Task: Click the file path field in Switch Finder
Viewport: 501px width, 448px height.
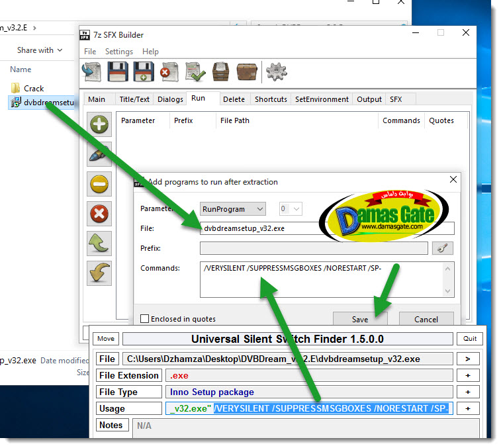Action: click(x=288, y=359)
